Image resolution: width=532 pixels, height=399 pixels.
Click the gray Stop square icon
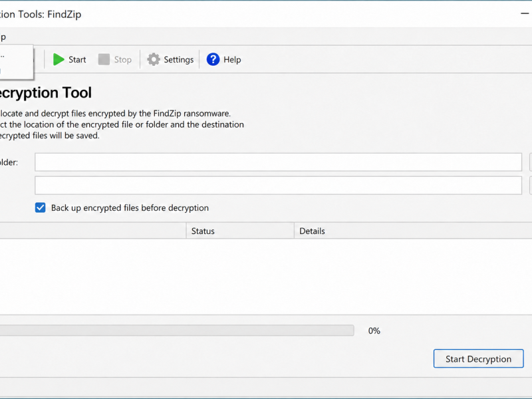[104, 59]
